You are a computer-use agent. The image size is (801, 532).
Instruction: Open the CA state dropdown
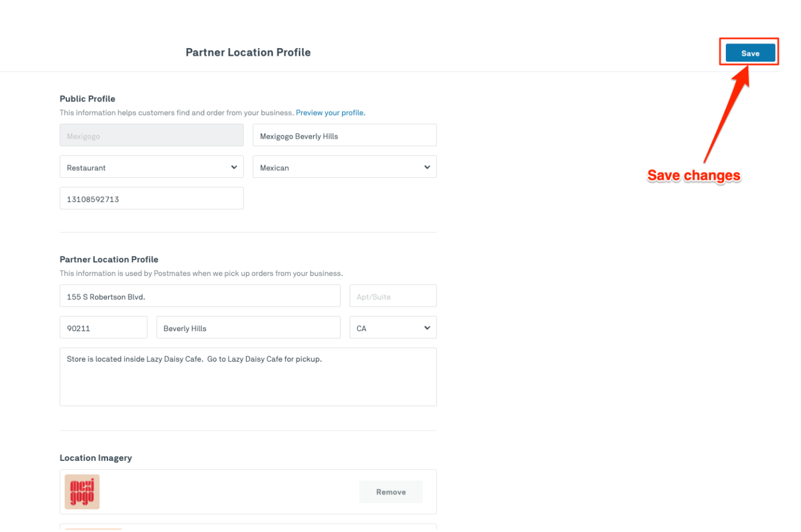(x=392, y=328)
